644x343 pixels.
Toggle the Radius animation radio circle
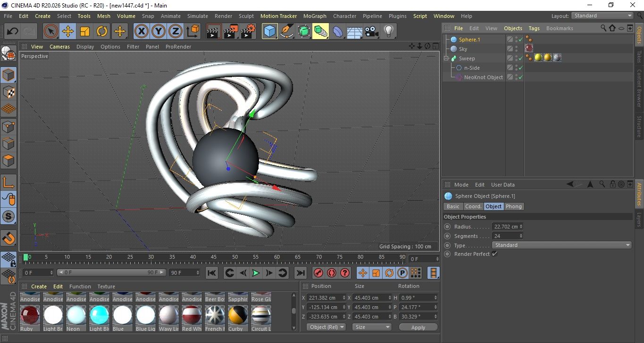click(x=447, y=227)
